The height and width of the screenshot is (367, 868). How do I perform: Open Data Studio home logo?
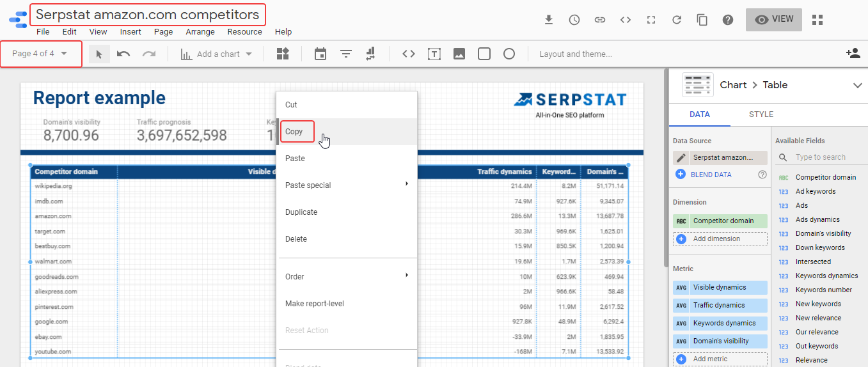(17, 19)
